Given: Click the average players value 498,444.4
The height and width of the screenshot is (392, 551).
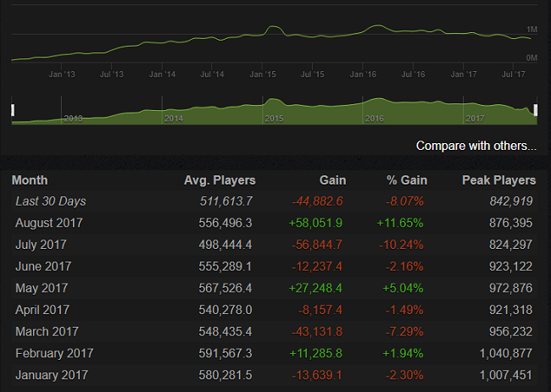Looking at the screenshot, I should [x=225, y=245].
